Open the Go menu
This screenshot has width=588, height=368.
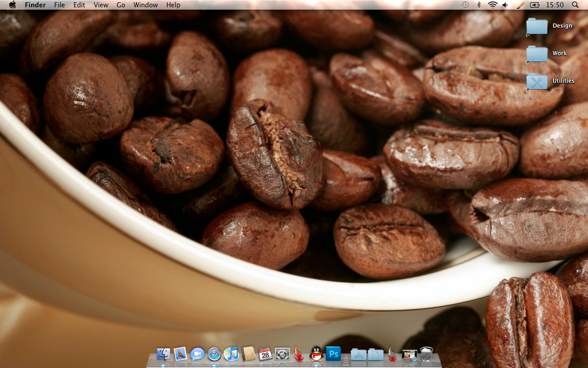tap(121, 5)
